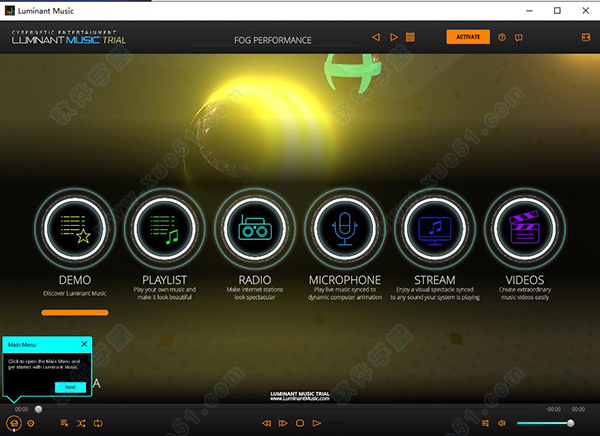Click the Luminant Music Trial logo

pyautogui.click(x=69, y=38)
